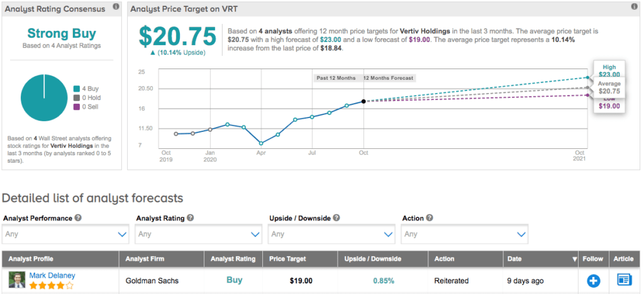Open Mark Delaney's analyst profile link
Viewport: 644px width, 294px height.
tap(52, 275)
